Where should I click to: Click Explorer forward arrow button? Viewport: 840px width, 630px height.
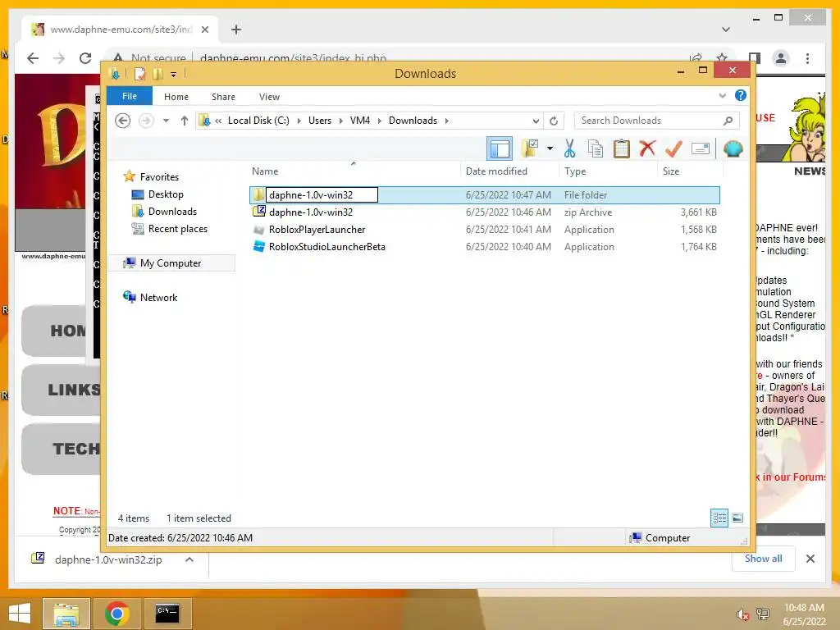[146, 121]
